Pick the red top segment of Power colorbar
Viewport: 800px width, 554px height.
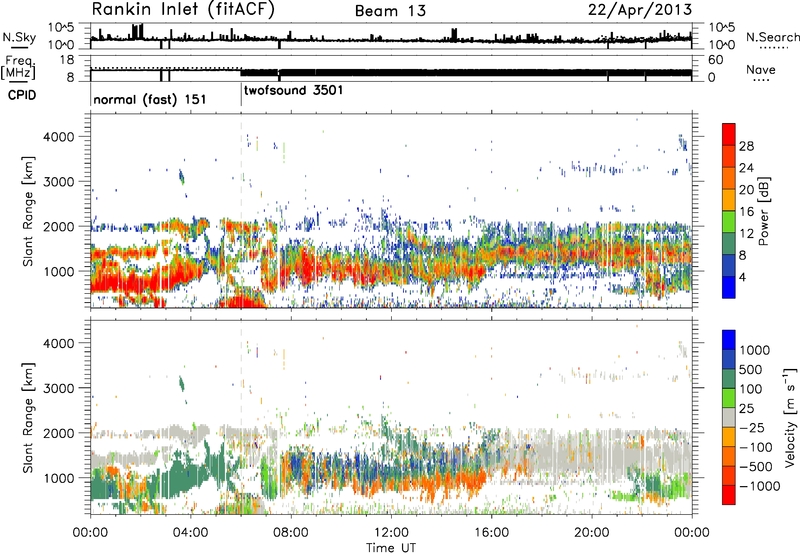pyautogui.click(x=729, y=134)
